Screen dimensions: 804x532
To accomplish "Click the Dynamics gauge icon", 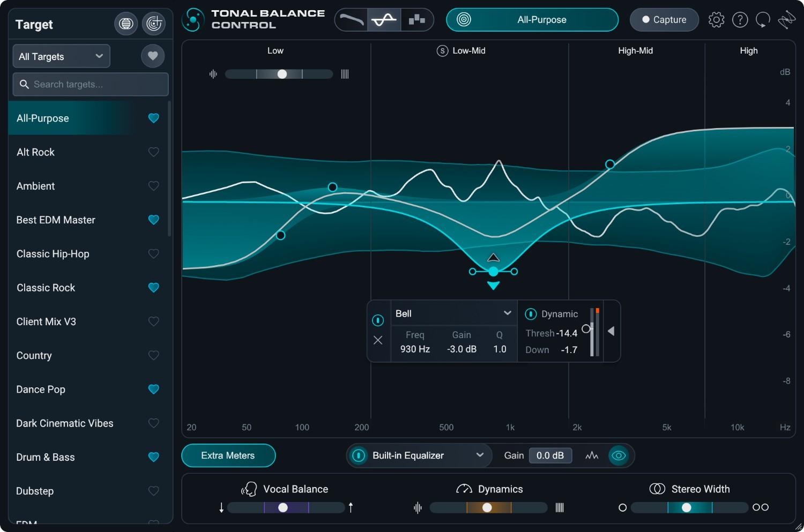I will 464,489.
